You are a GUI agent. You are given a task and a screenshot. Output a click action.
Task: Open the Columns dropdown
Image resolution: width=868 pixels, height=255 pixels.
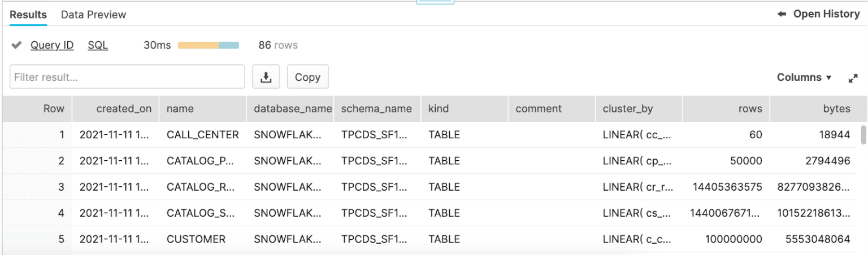click(804, 77)
